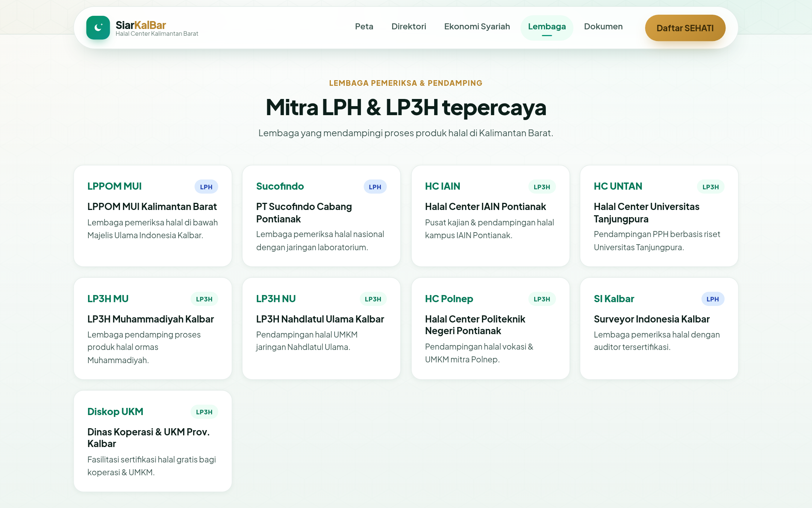Open the SI Kalbar card heading
The height and width of the screenshot is (508, 812).
pyautogui.click(x=614, y=299)
